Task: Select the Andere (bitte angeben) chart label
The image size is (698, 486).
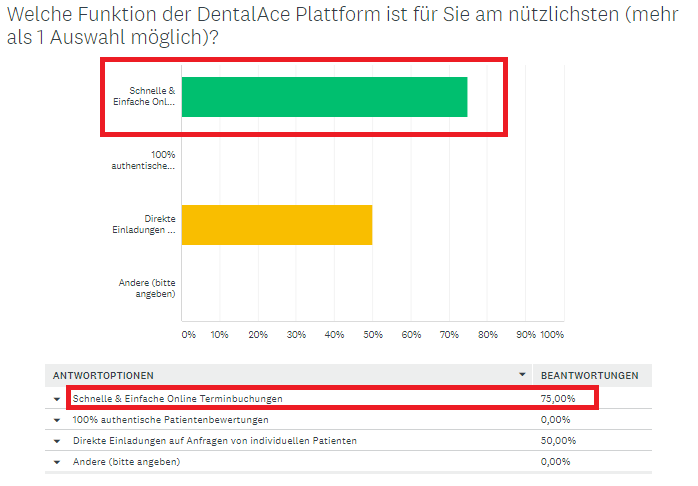Action: (147, 288)
